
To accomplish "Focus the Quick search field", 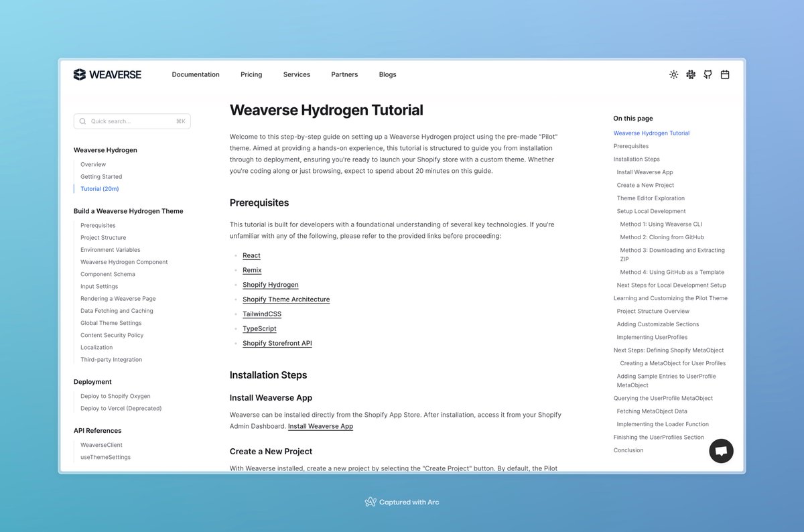I will pos(132,121).
